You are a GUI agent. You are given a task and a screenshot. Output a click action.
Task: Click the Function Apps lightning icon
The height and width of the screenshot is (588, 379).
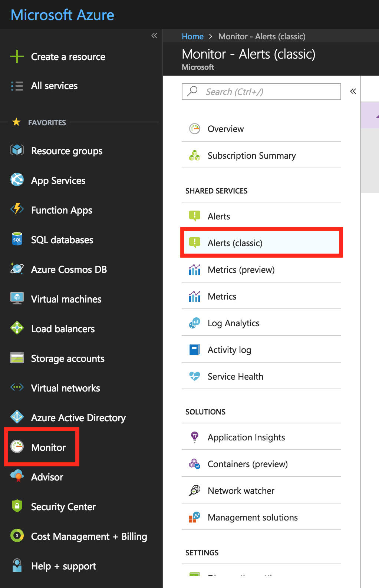point(17,209)
